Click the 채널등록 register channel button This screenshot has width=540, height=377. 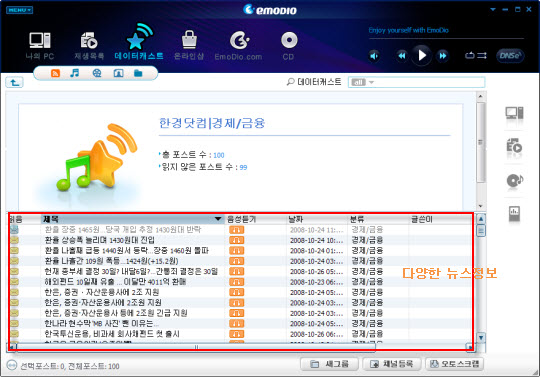(x=392, y=364)
